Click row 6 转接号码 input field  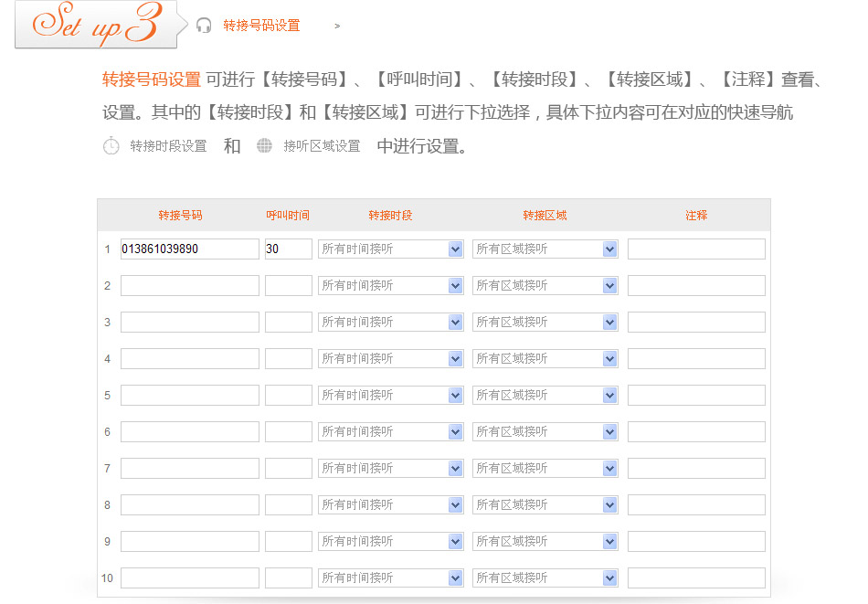(189, 431)
